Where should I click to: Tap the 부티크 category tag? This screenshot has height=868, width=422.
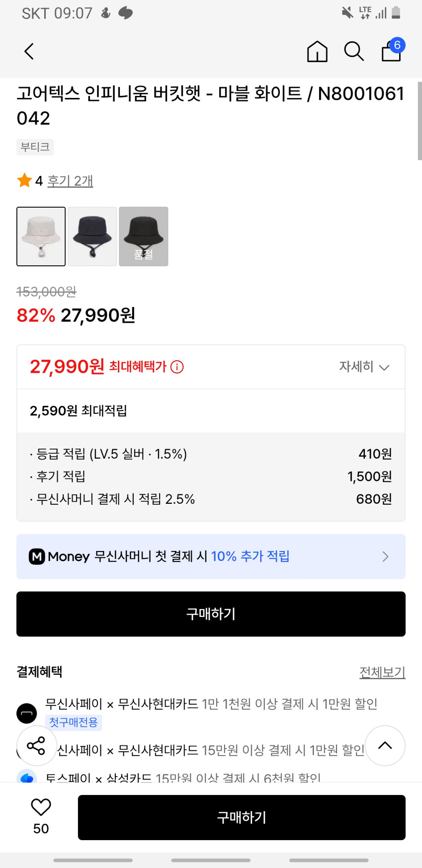(35, 147)
